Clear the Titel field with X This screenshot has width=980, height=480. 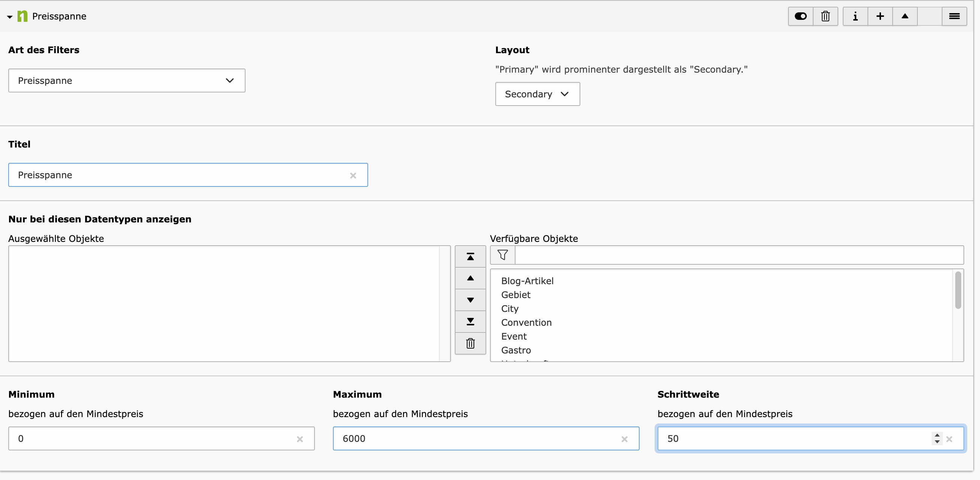pyautogui.click(x=353, y=175)
